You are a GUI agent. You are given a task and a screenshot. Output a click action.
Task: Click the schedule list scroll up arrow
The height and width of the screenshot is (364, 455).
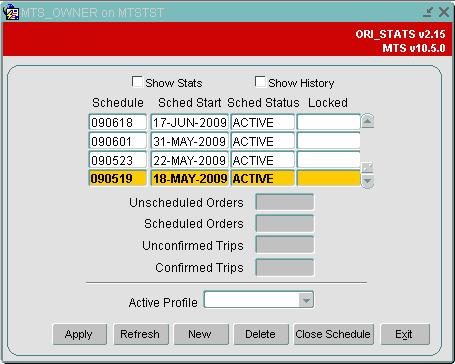[x=367, y=121]
